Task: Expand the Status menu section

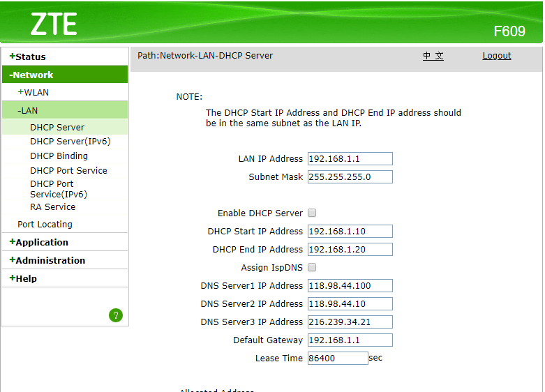Action: (x=27, y=56)
